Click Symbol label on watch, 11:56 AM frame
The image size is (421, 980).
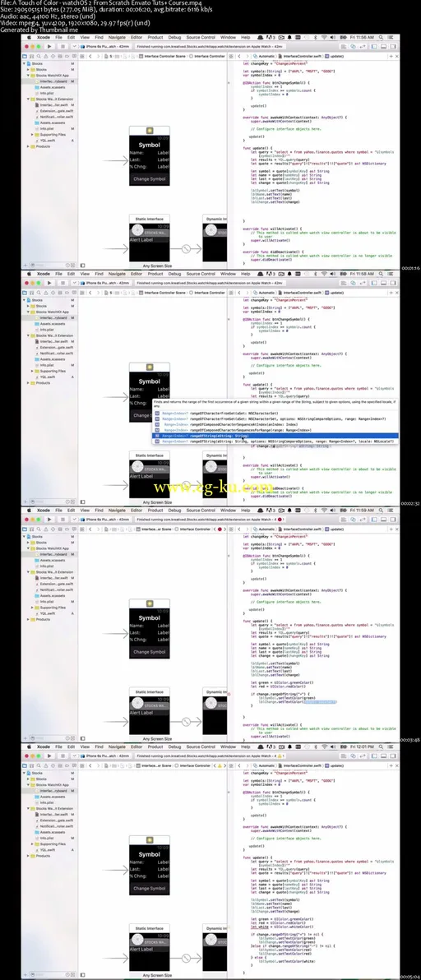[150, 145]
